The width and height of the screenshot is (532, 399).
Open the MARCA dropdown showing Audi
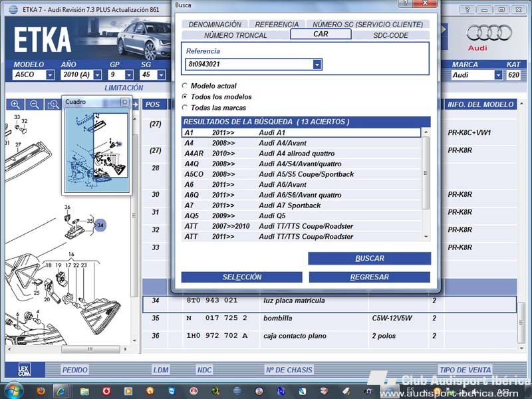(497, 74)
